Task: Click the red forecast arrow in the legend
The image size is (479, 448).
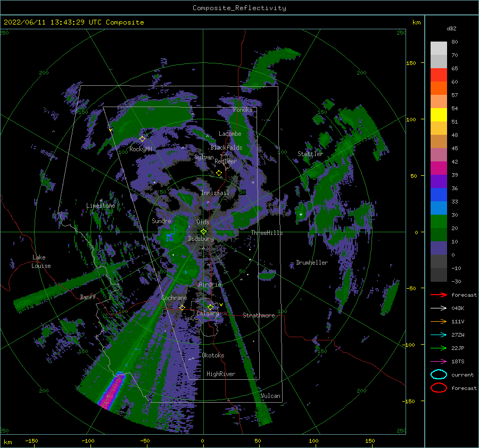Action: click(439, 295)
